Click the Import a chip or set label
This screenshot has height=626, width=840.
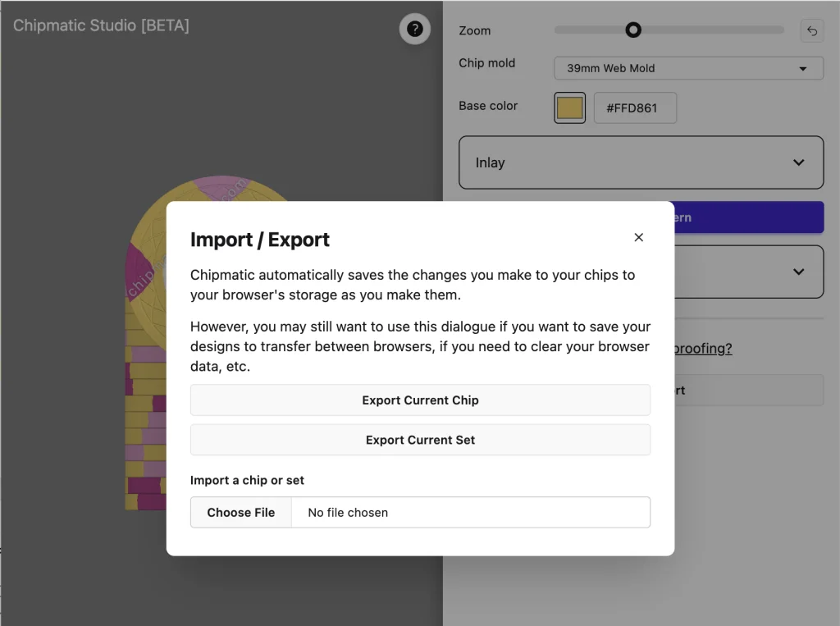pos(247,480)
